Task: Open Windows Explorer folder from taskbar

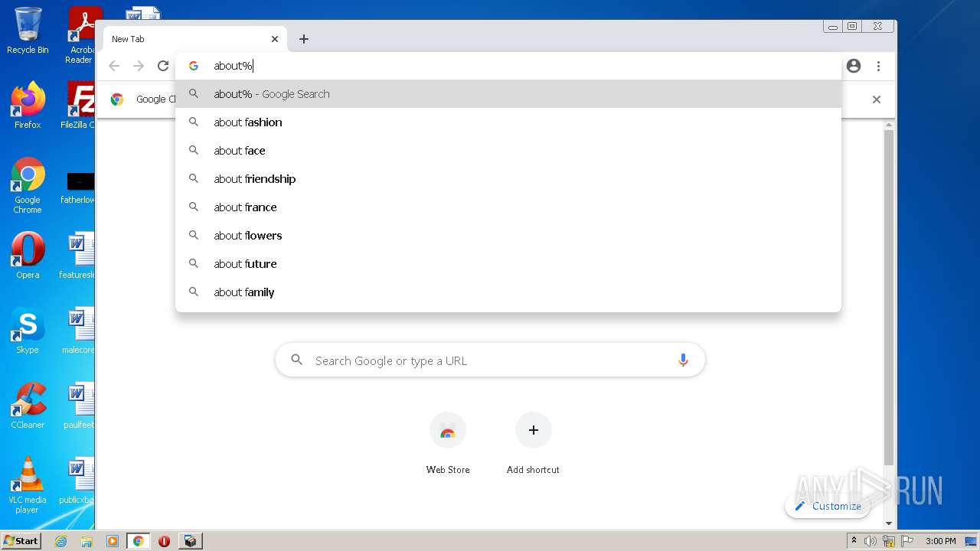Action: point(87,541)
